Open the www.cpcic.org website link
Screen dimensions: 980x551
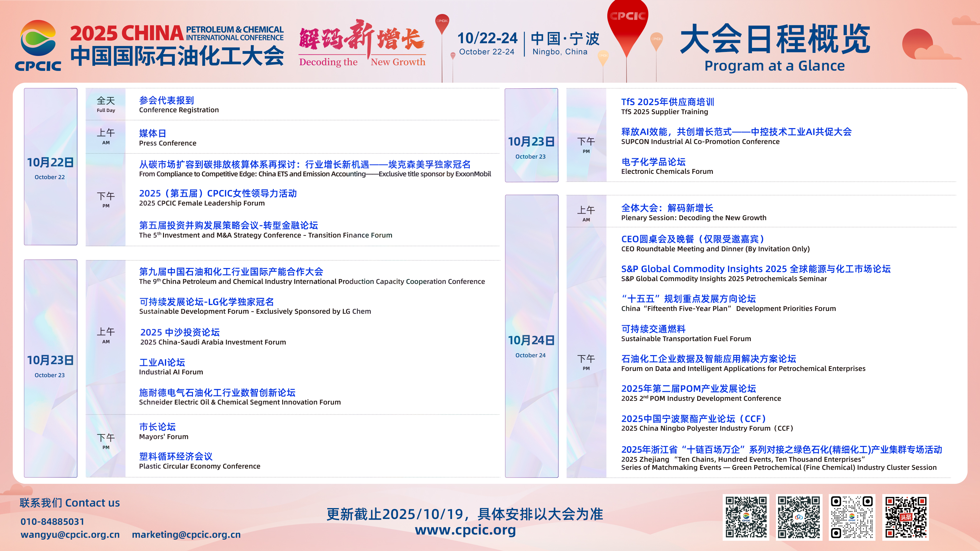click(465, 530)
